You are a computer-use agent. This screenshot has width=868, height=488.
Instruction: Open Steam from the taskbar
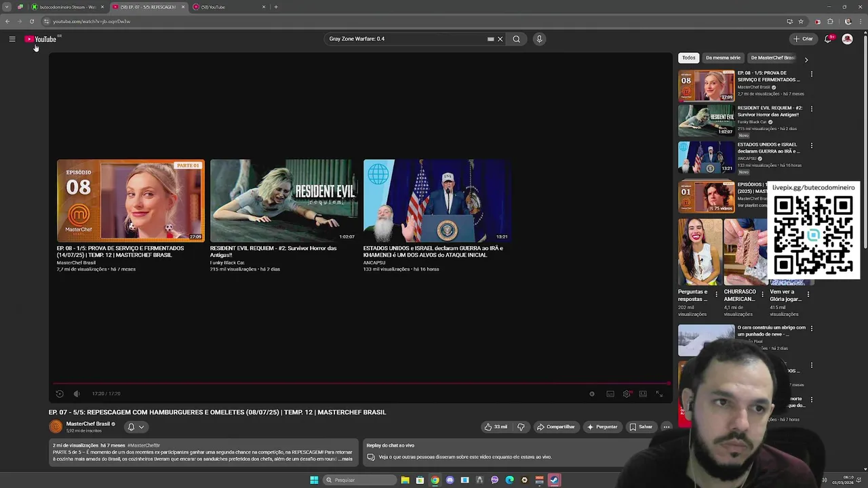(x=554, y=480)
